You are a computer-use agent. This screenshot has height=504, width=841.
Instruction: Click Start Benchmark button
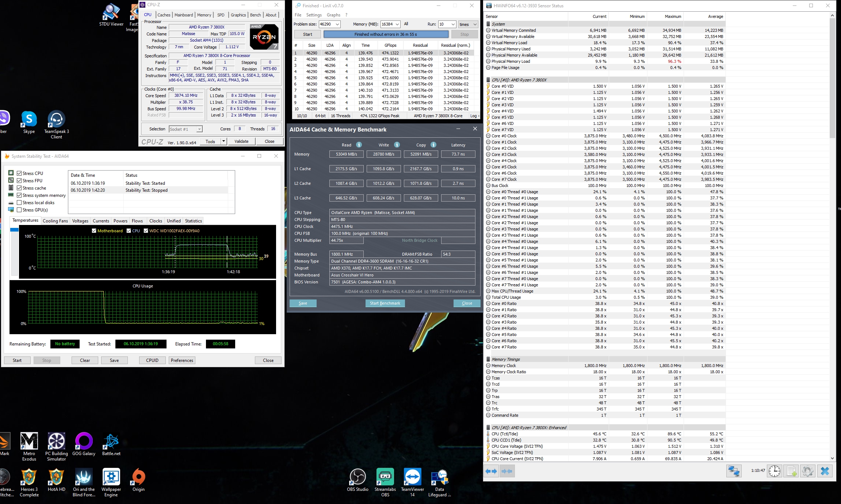(x=385, y=303)
